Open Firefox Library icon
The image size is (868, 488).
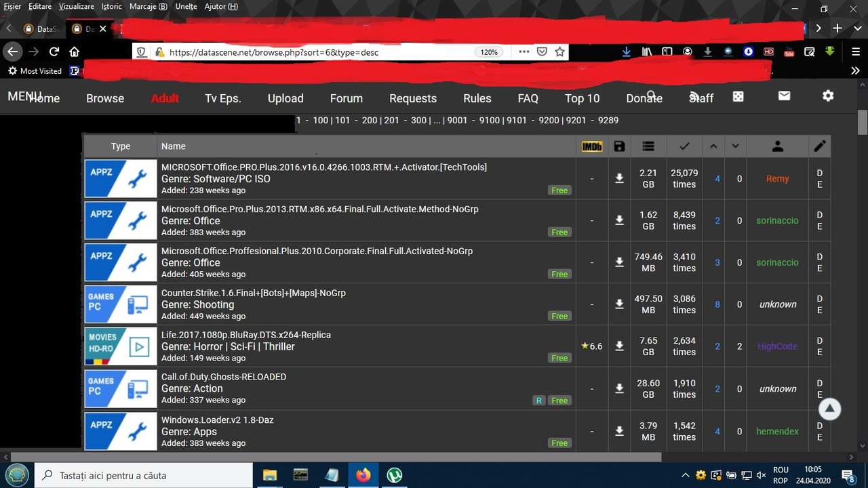[x=648, y=52]
